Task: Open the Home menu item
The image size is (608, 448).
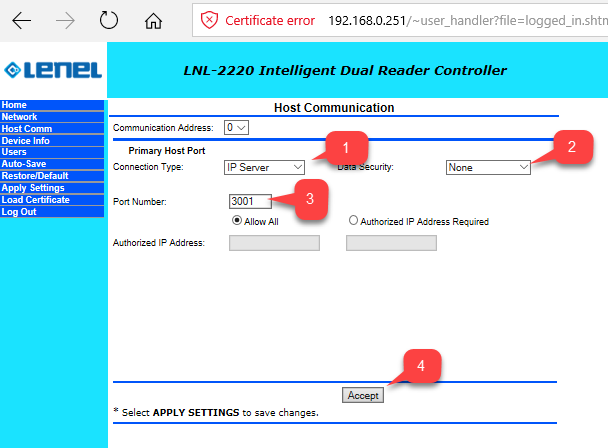Action: [x=52, y=105]
